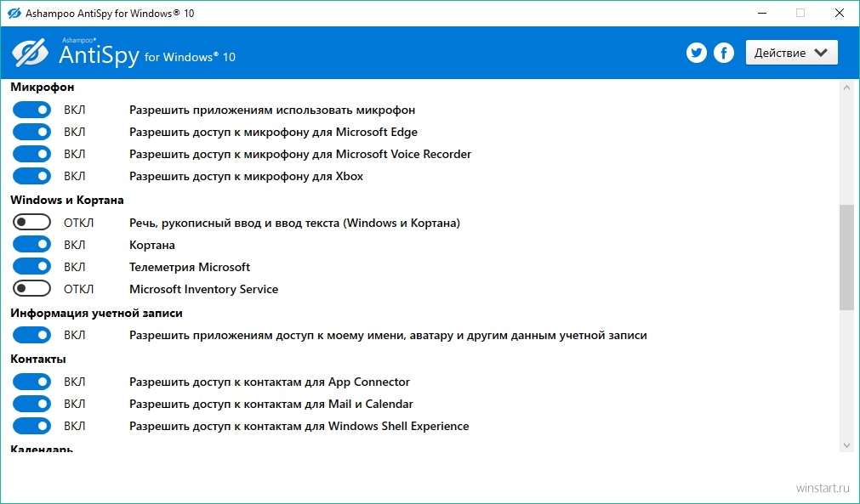Toggle contacts access for App Connector
860x504 pixels.
click(x=31, y=382)
